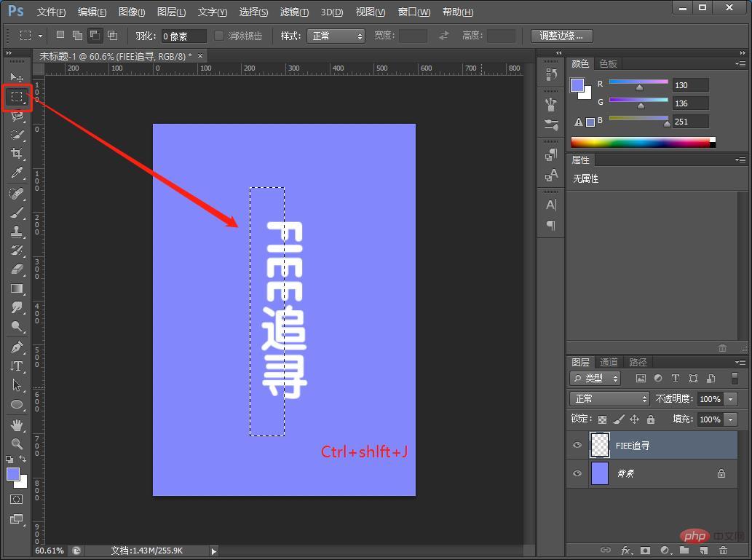Screen dimensions: 752x560
Task: Open the 文件 menu
Action: pos(51,12)
